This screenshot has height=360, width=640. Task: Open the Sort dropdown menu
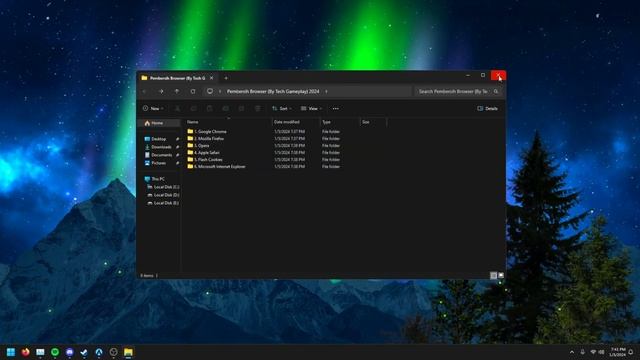(x=282, y=109)
